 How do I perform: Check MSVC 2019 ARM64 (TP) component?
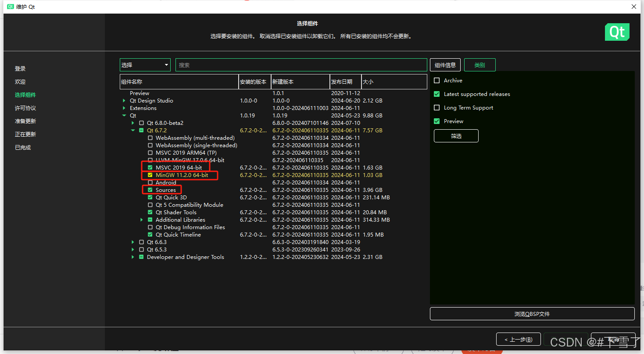pos(150,153)
